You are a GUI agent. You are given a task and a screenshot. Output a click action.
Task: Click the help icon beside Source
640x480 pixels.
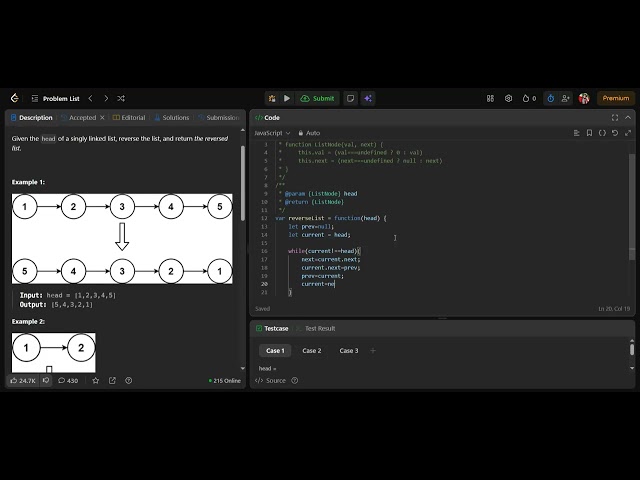(295, 380)
